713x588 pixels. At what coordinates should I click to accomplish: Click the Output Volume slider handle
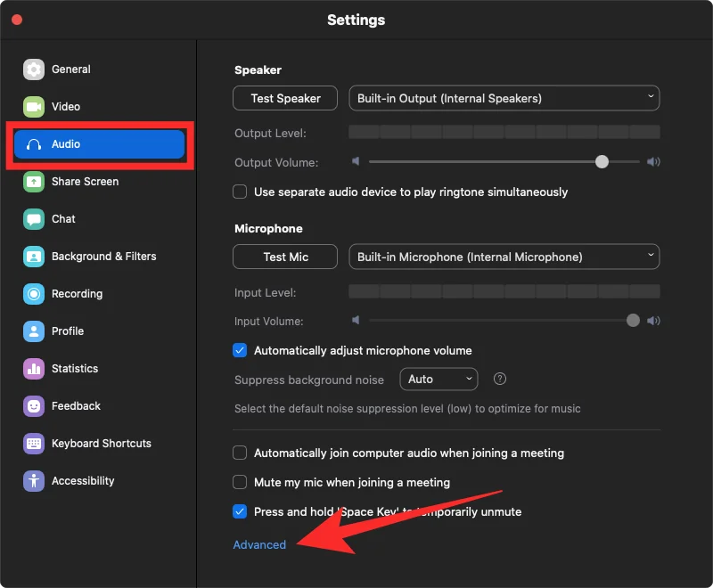602,162
